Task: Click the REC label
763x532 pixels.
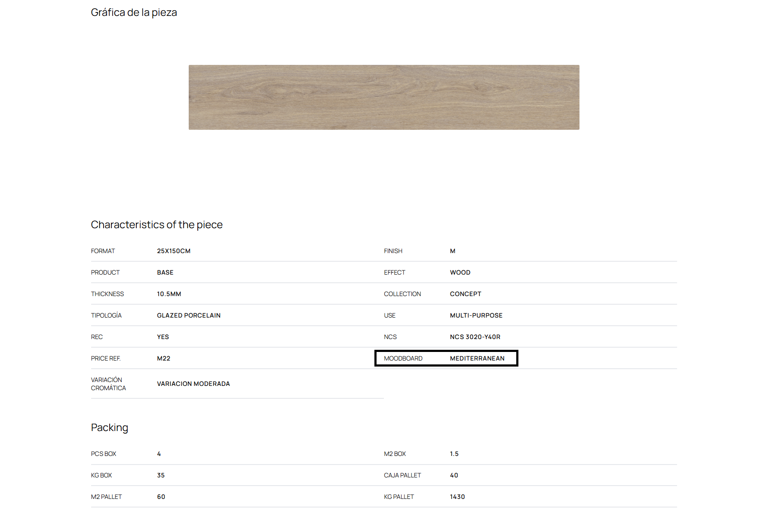Action: [x=97, y=337]
